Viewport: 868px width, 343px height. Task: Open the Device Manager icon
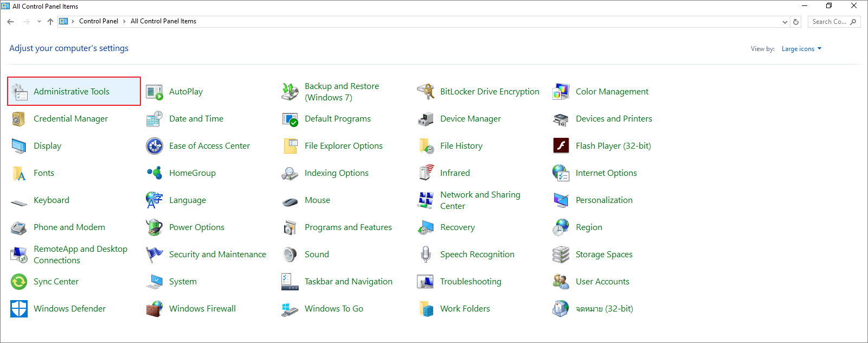tap(426, 119)
